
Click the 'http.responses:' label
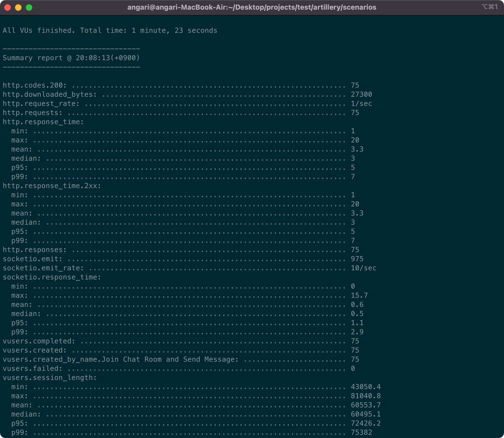click(x=35, y=250)
